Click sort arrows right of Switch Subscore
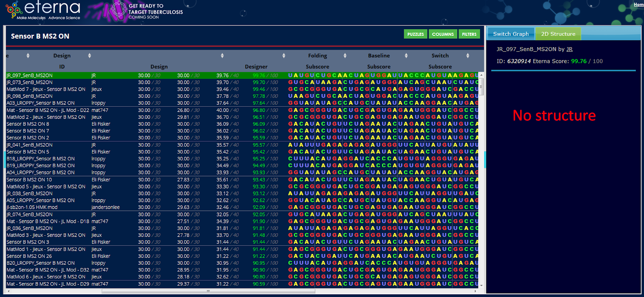 click(x=468, y=56)
